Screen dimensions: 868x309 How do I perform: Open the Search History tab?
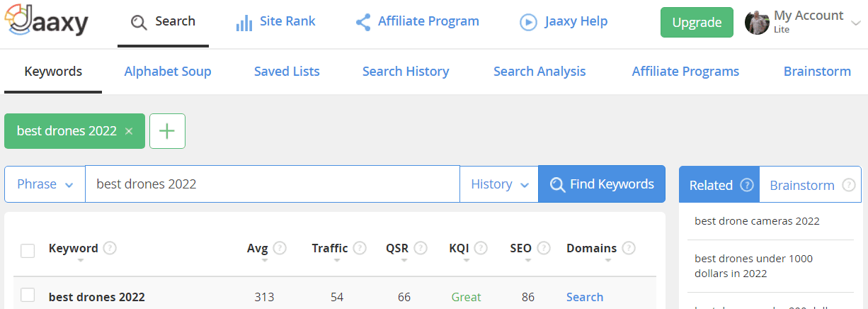(x=406, y=72)
